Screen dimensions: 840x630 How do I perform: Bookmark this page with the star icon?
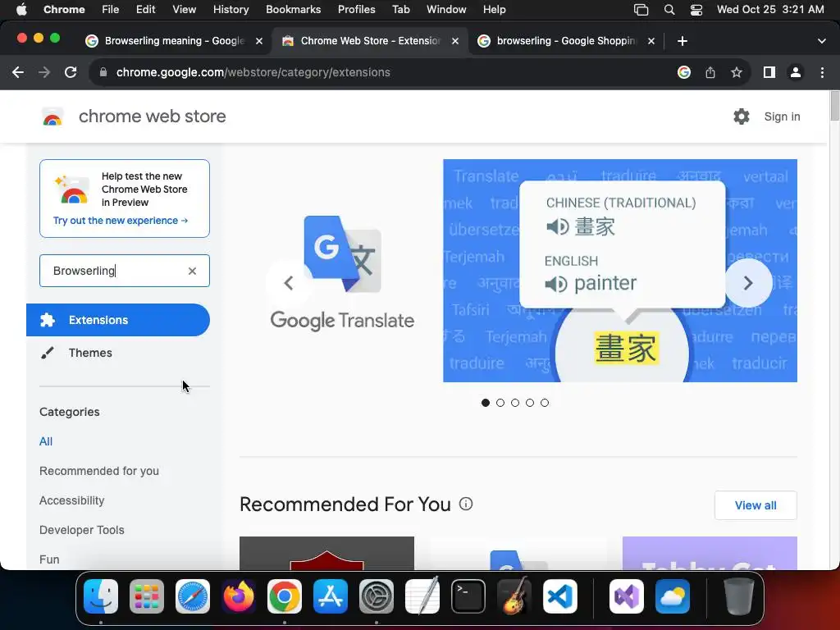pyautogui.click(x=737, y=72)
